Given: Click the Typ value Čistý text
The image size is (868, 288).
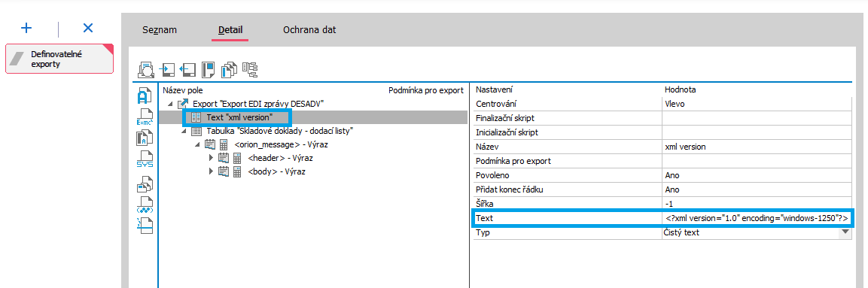Looking at the screenshot, I should 750,232.
